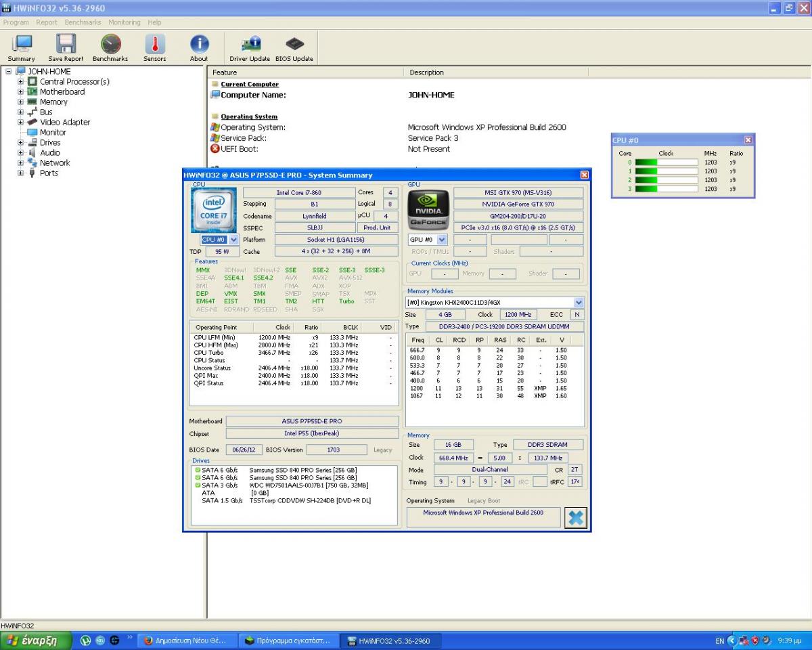Click the Core 0 load bar

[667, 162]
